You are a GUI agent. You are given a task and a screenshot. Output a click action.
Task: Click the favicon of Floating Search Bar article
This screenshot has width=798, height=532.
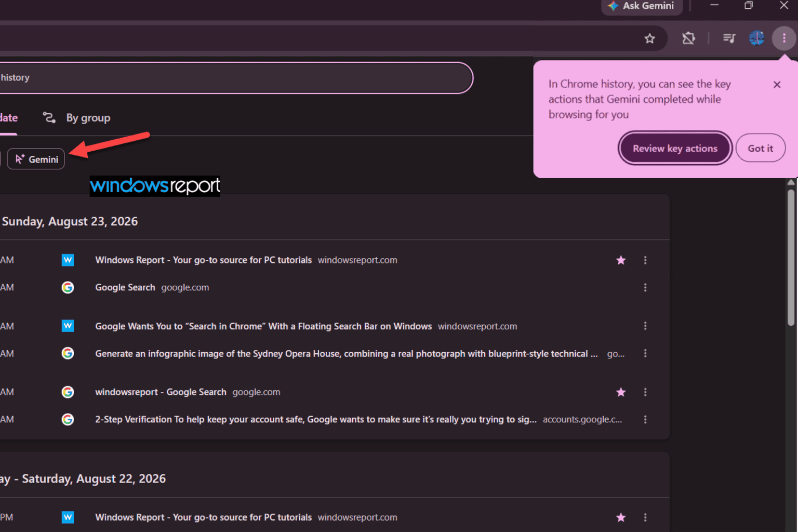68,326
